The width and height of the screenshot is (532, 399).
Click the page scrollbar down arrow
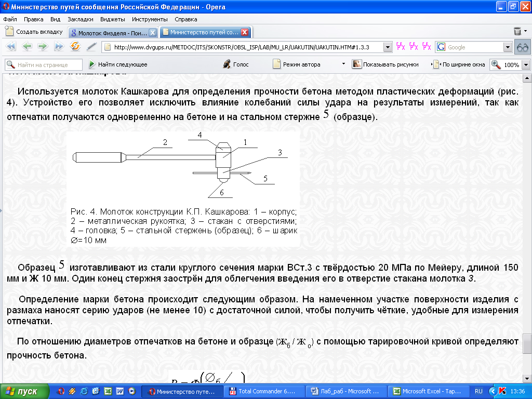click(x=527, y=378)
